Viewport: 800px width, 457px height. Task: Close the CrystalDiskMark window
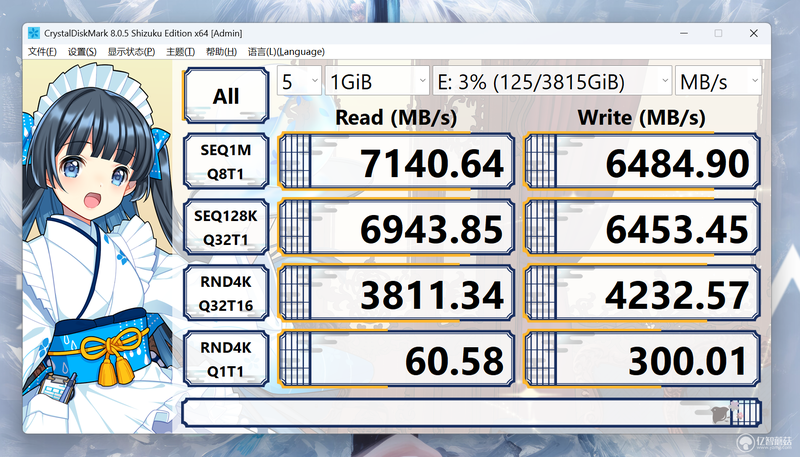(754, 33)
